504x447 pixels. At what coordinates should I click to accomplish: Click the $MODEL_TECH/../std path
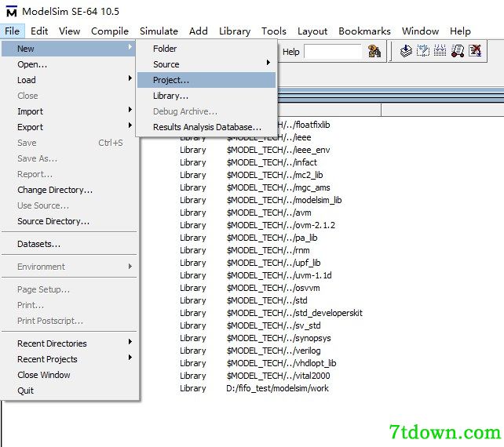tap(267, 300)
